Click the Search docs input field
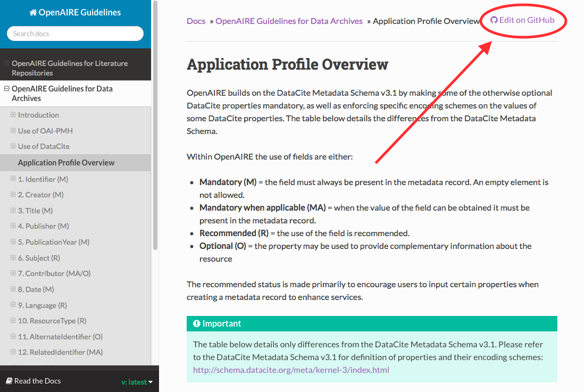The image size is (584, 392). click(x=75, y=34)
